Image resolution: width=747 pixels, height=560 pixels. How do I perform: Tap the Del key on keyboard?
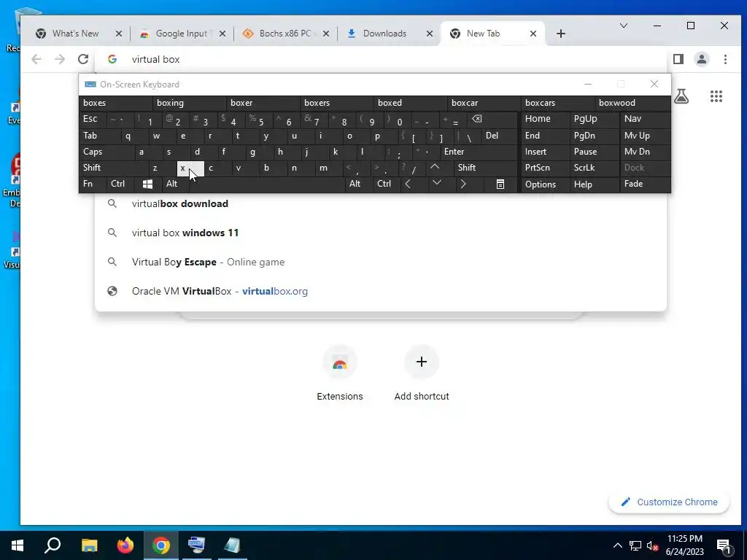click(x=499, y=136)
